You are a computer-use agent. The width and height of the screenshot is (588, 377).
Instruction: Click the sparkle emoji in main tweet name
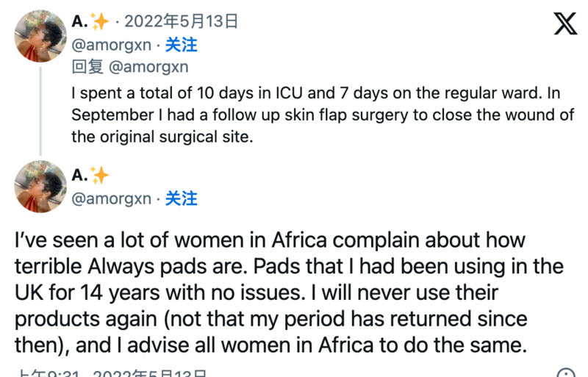click(x=100, y=175)
